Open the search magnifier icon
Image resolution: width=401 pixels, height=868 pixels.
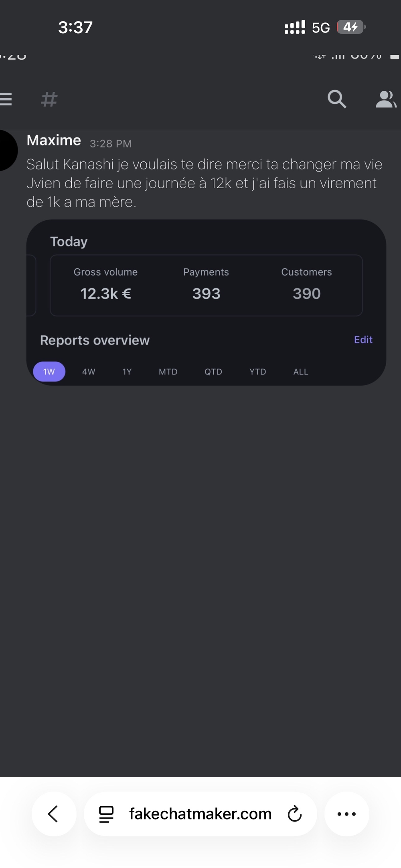[336, 99]
